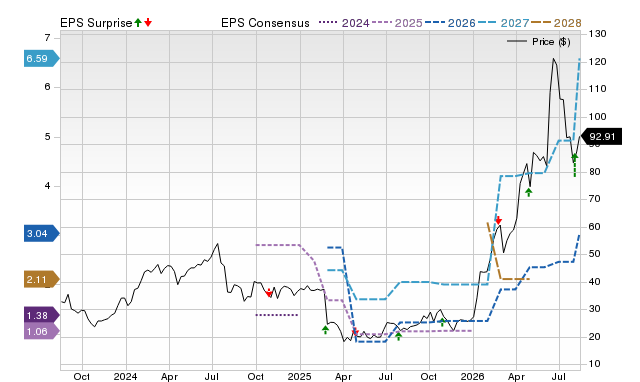Toggle the 2024 EPS consensus legend entry

(x=344, y=23)
